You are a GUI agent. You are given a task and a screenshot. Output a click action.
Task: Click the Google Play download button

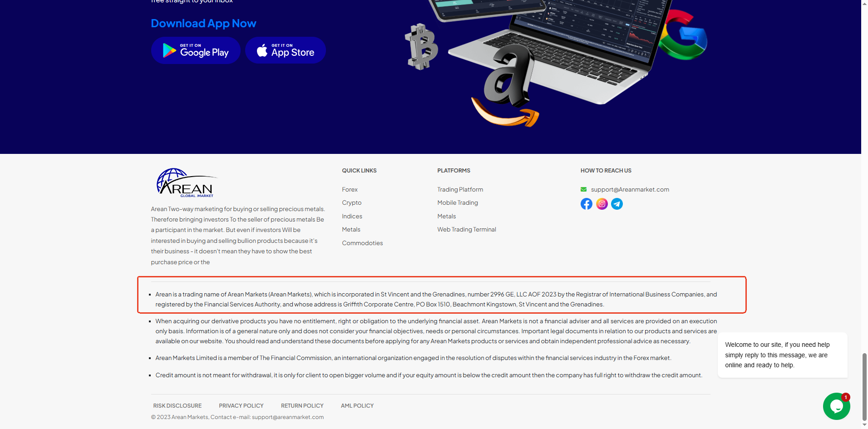196,50
